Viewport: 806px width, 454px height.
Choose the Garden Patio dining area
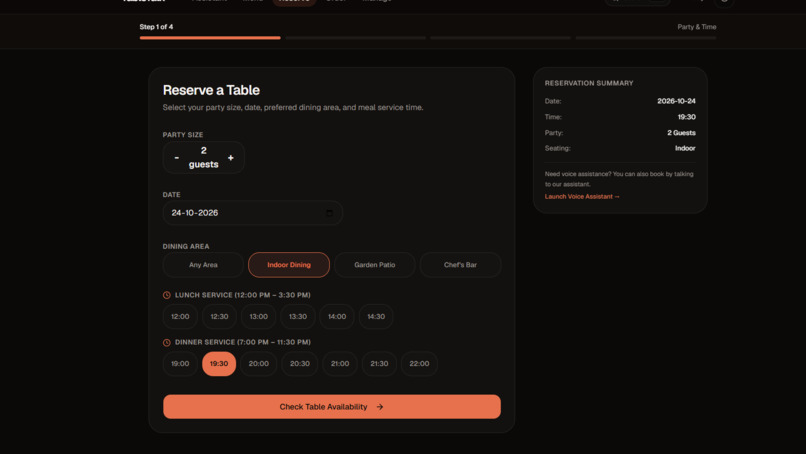pos(375,265)
